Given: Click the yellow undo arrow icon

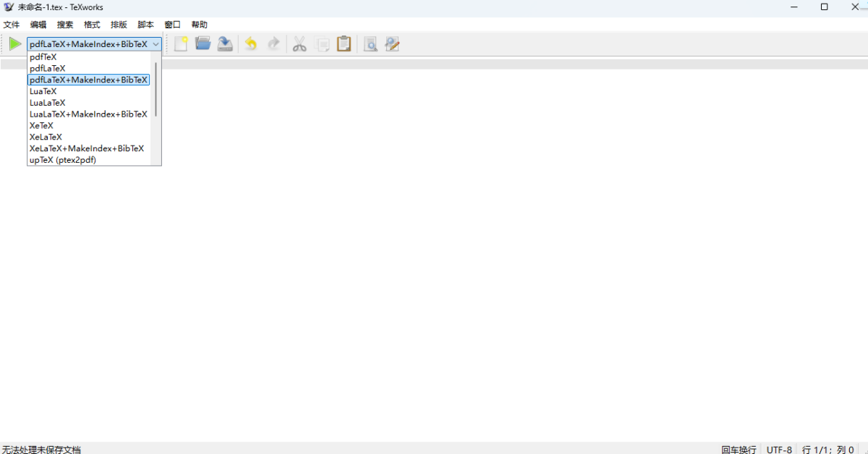Looking at the screenshot, I should coord(250,44).
